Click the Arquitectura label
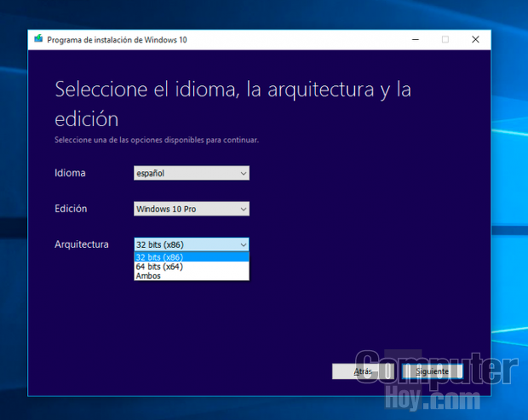The height and width of the screenshot is (420, 528). (82, 244)
